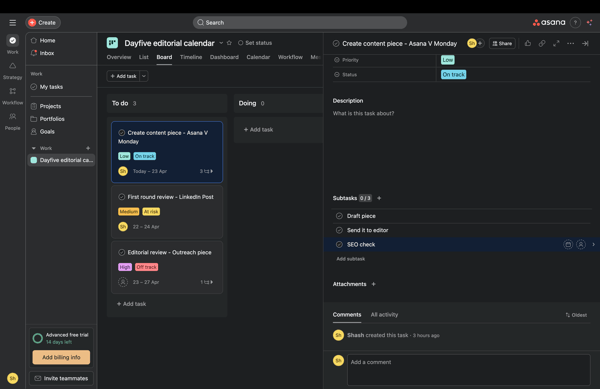The width and height of the screenshot is (600, 389).
Task: Click Add task in Doing column
Action: point(259,130)
